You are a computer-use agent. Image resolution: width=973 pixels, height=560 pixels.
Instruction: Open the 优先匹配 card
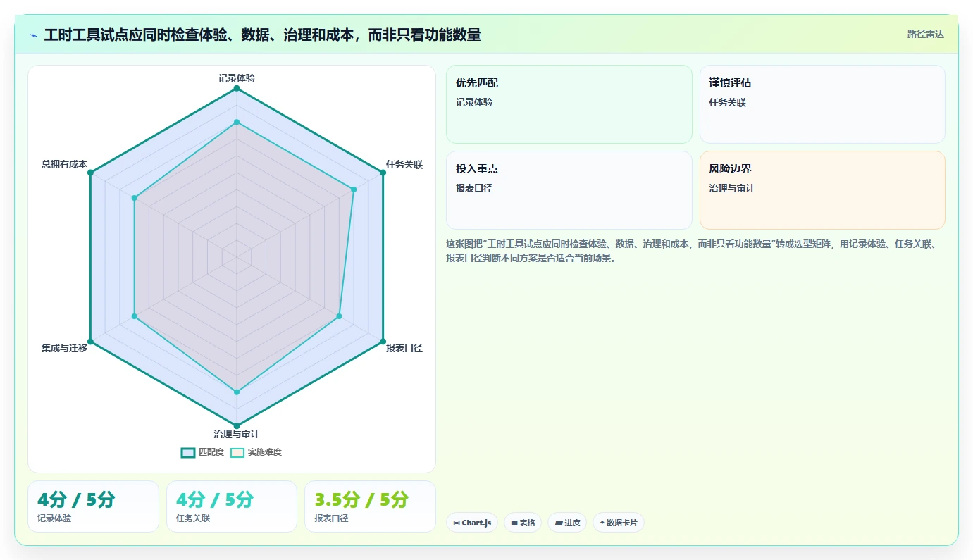click(x=569, y=104)
